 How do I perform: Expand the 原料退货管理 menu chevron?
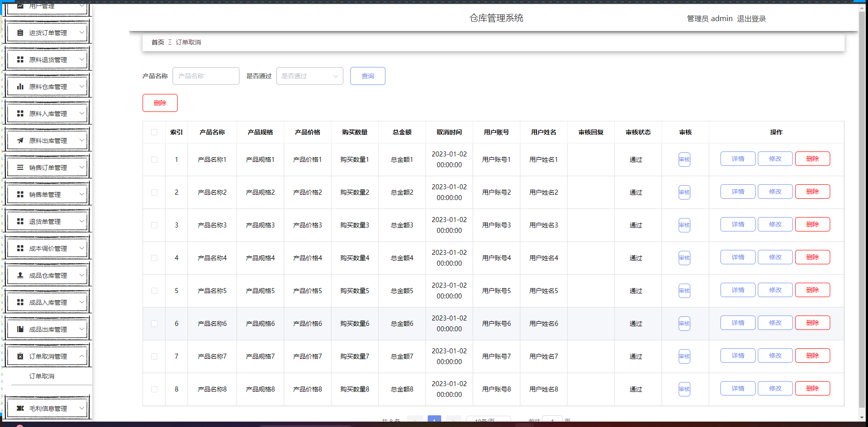coord(82,59)
